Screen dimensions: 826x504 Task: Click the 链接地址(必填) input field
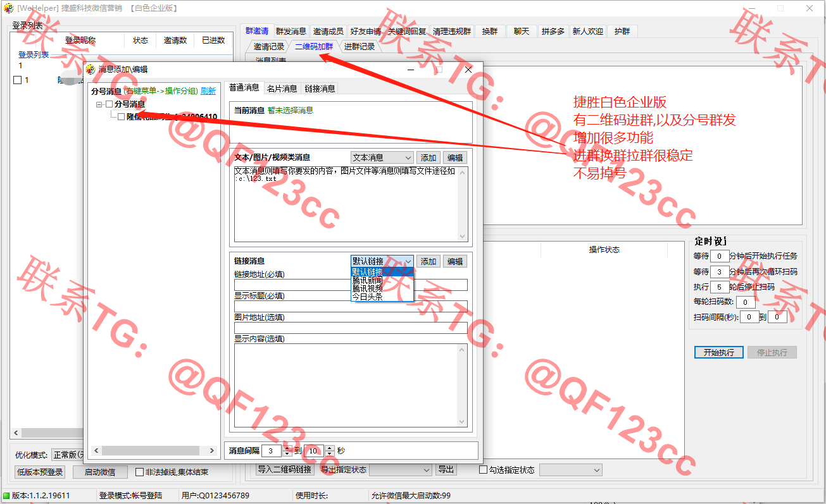(351, 285)
